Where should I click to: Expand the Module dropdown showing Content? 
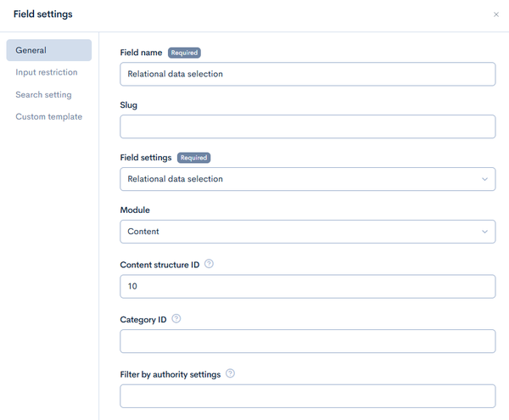[308, 232]
